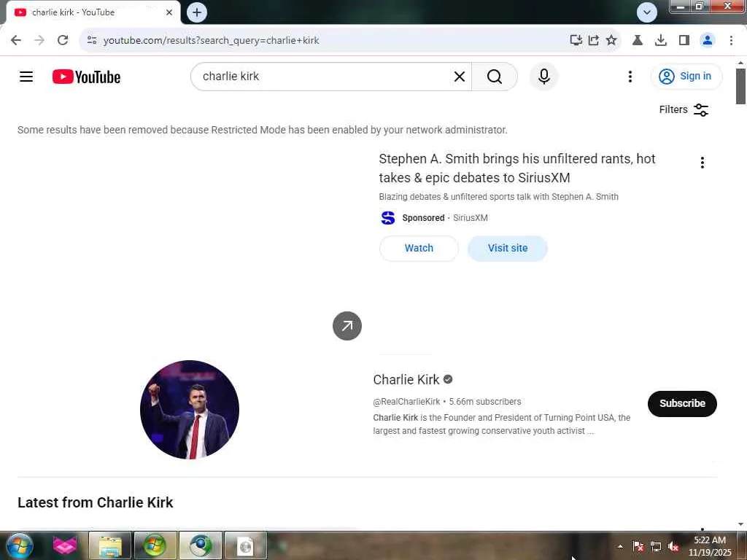Start voice search with microphone
The width and height of the screenshot is (747, 560).
pos(543,76)
